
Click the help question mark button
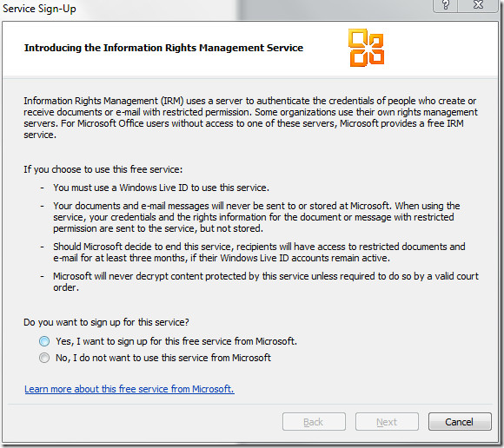pyautogui.click(x=446, y=5)
